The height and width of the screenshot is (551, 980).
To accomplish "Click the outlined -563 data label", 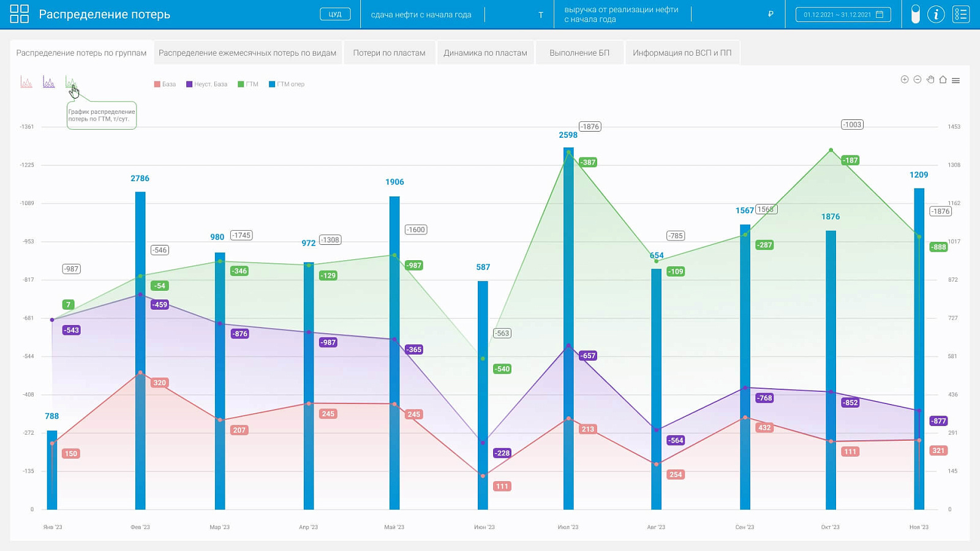I will tap(502, 333).
